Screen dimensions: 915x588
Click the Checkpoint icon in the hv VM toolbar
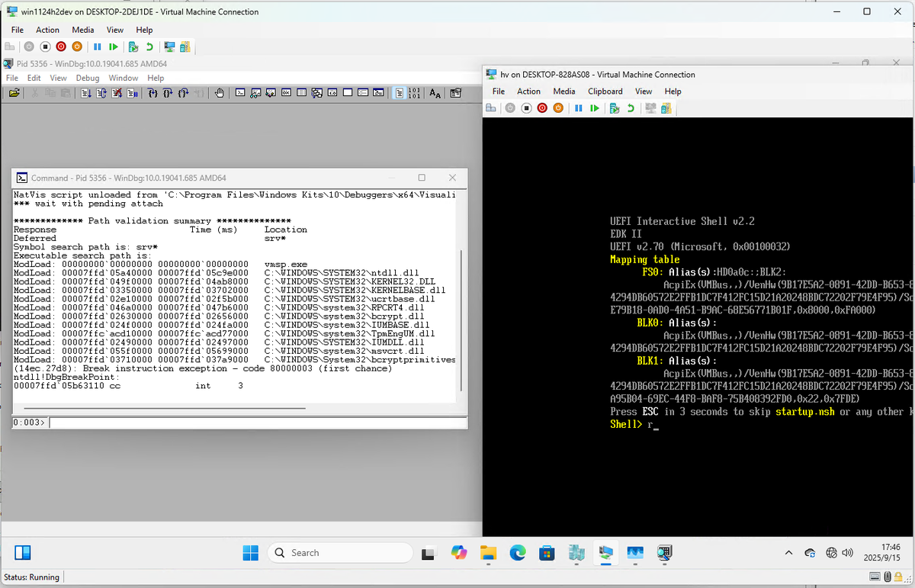[x=615, y=108]
